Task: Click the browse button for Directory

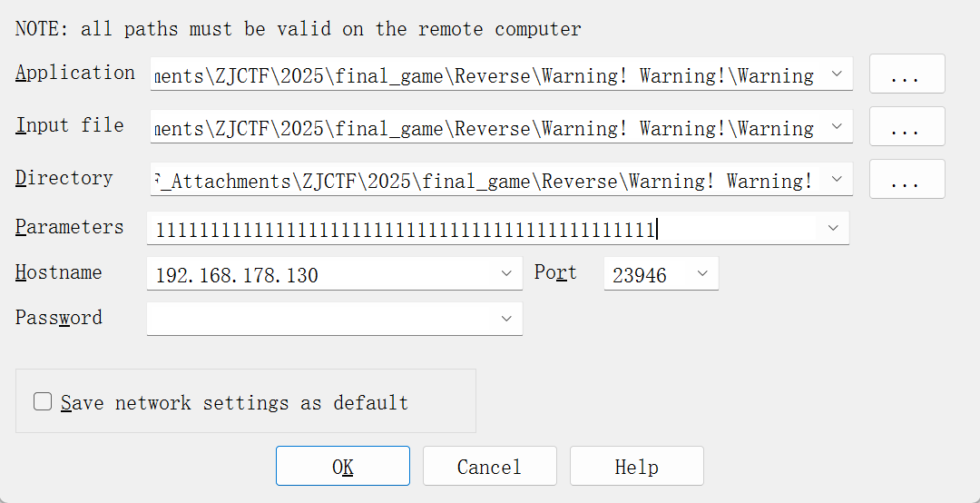Action: [906, 180]
